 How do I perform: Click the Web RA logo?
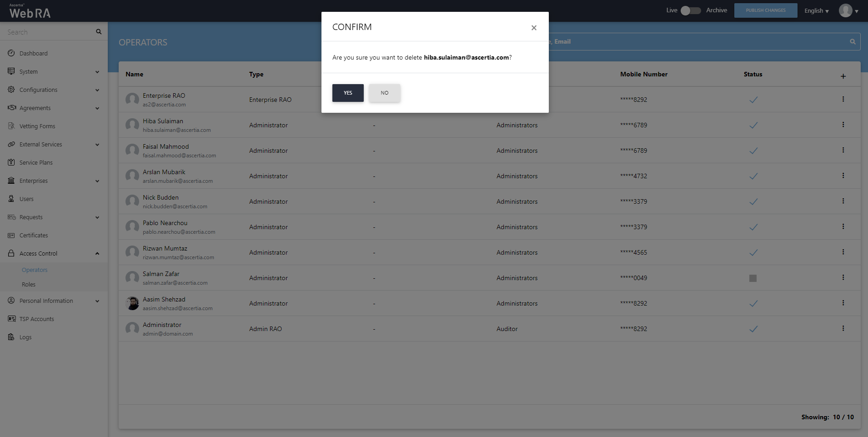(30, 11)
